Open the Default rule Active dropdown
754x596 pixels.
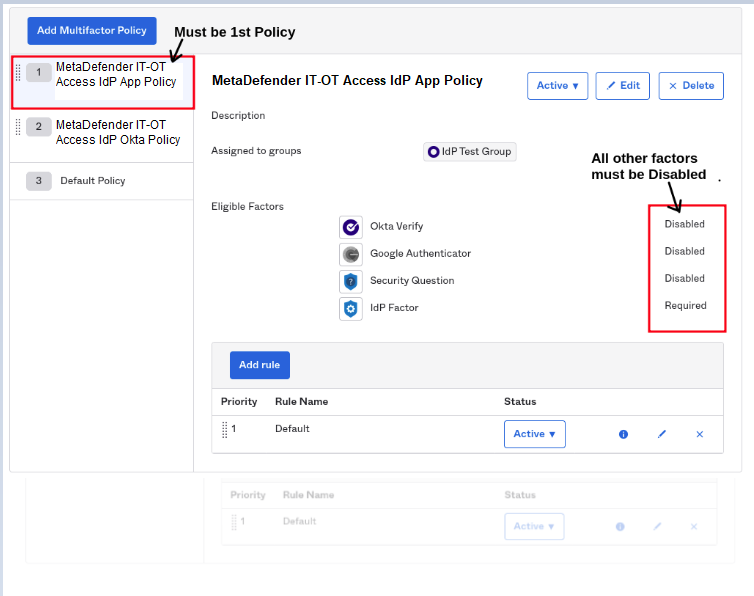coord(534,434)
